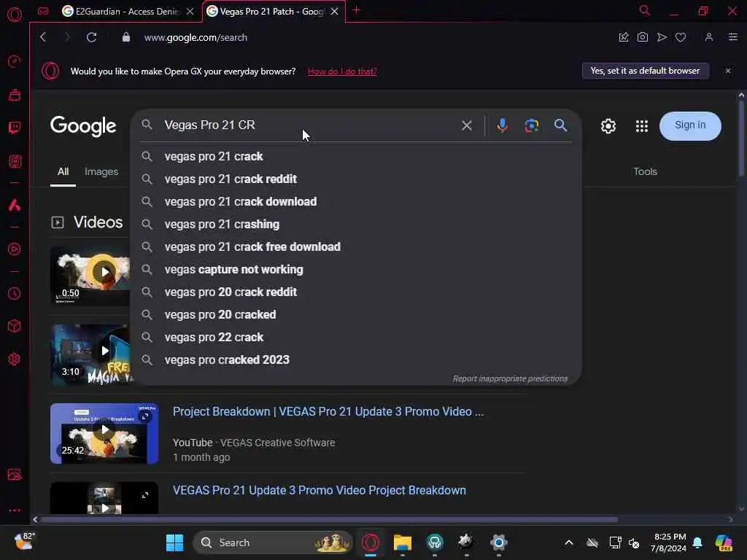
Task: Open VEGAS Pro 21 Update 3 Promo link
Action: [x=320, y=490]
